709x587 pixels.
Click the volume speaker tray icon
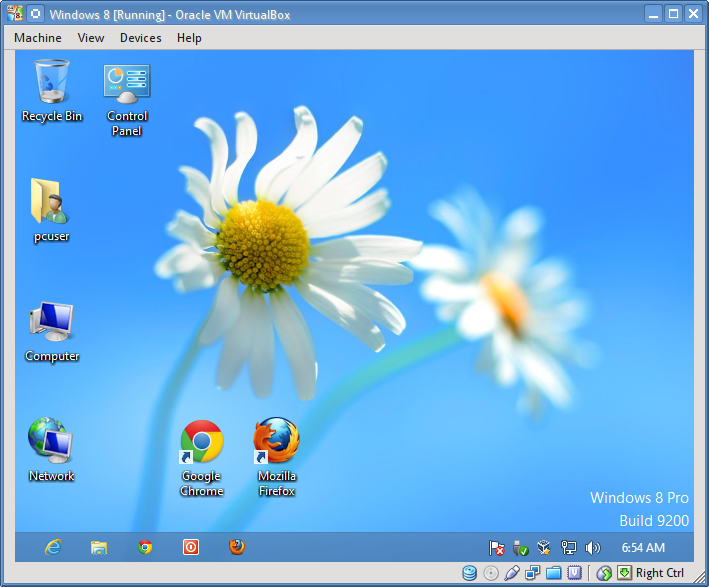click(x=593, y=548)
